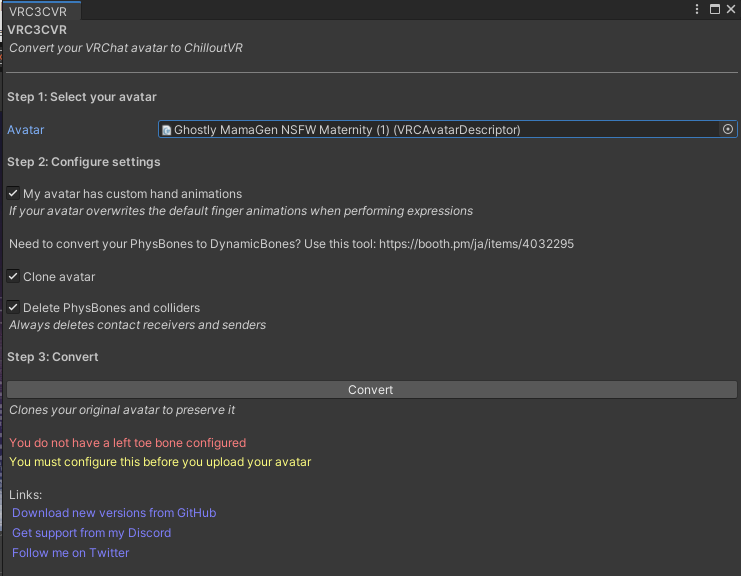Click the bold VRC3CVR title heading
741x576 pixels.
[37, 30]
